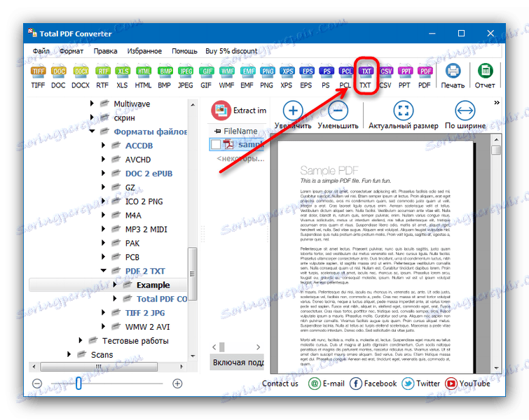Pick the RTF format icon
Viewport: 529px width, 420px height.
(x=102, y=76)
